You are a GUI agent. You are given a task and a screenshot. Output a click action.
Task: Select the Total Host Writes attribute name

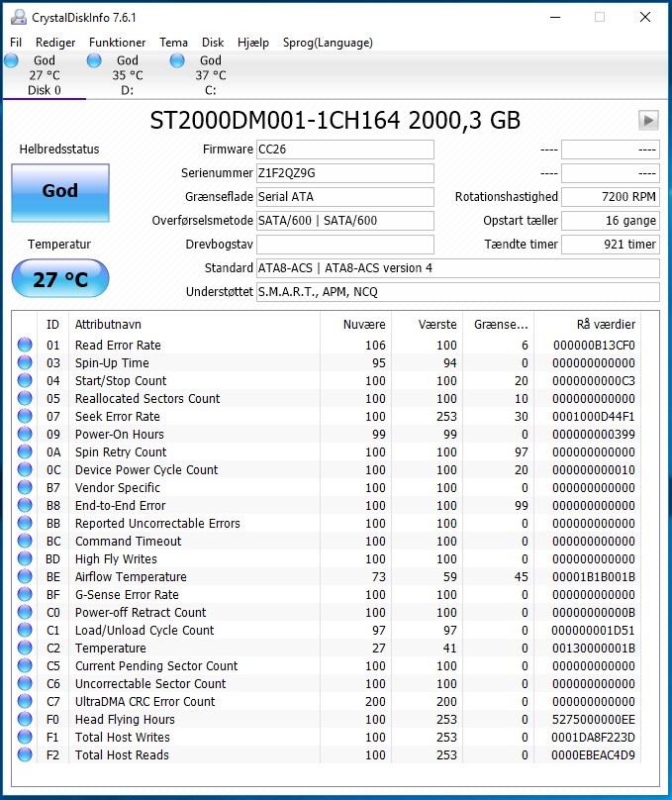123,738
